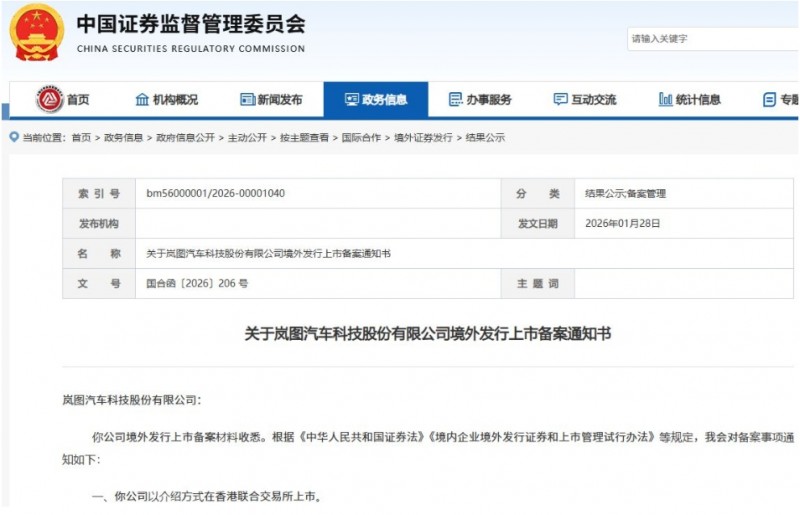Viewport: 800px width, 515px height.
Task: Click the 境外证券发行 breadcrumb link
Action: click(423, 137)
